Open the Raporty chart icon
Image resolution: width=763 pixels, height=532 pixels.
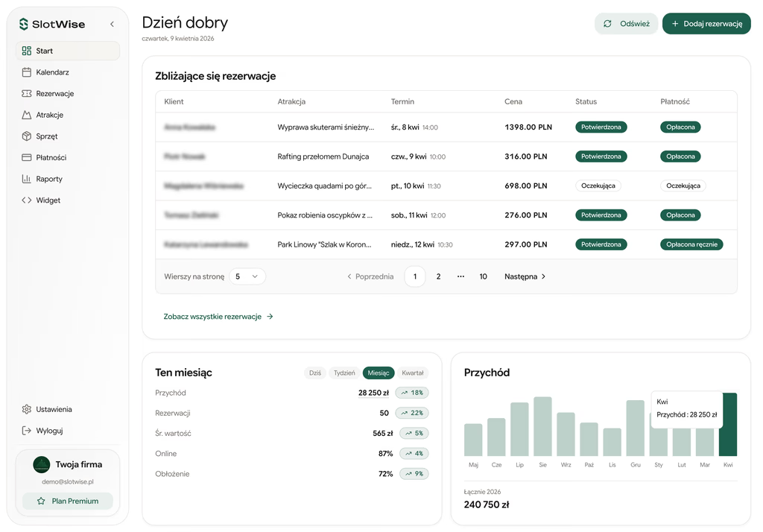pos(26,179)
